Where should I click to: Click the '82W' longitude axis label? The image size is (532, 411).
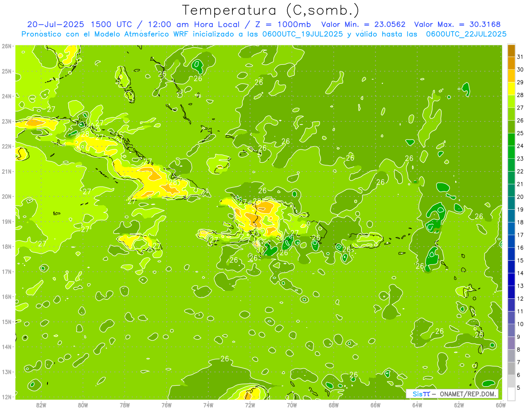click(41, 405)
